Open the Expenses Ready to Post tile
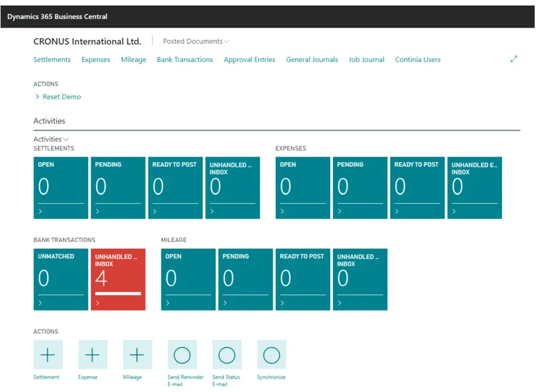Screen dimensions: 538x392 [x=417, y=188]
